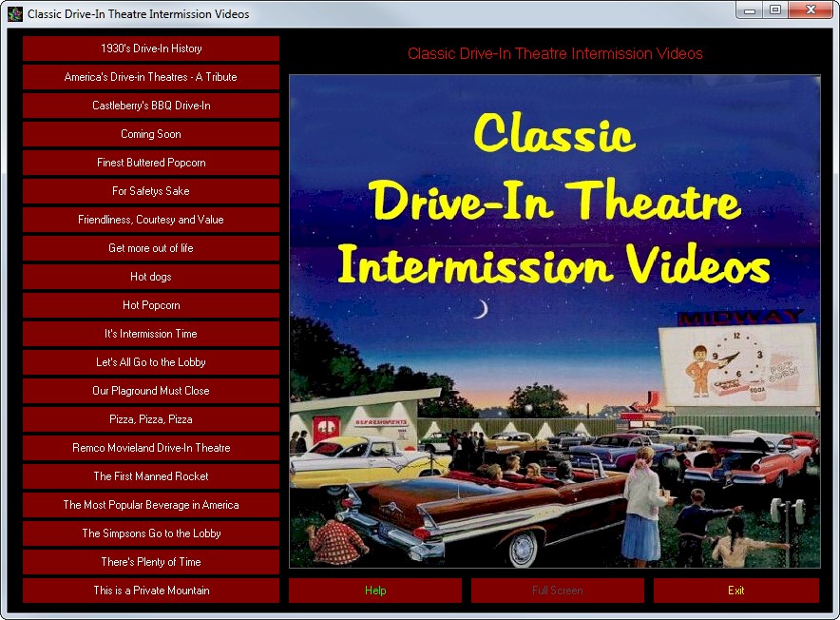The width and height of the screenshot is (840, 620).
Task: Select Remco Movieland Drive-In Theatre video
Action: (151, 448)
